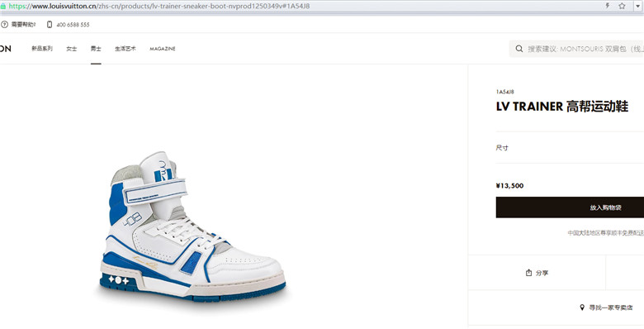Click the 放入购物袋 add to bag button

pyautogui.click(x=570, y=207)
